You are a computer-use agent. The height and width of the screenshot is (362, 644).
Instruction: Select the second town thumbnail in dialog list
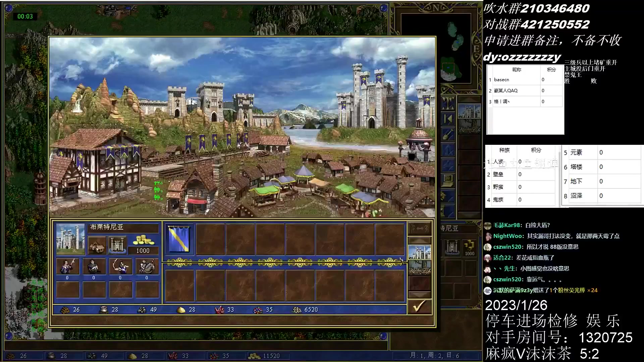coord(419,268)
